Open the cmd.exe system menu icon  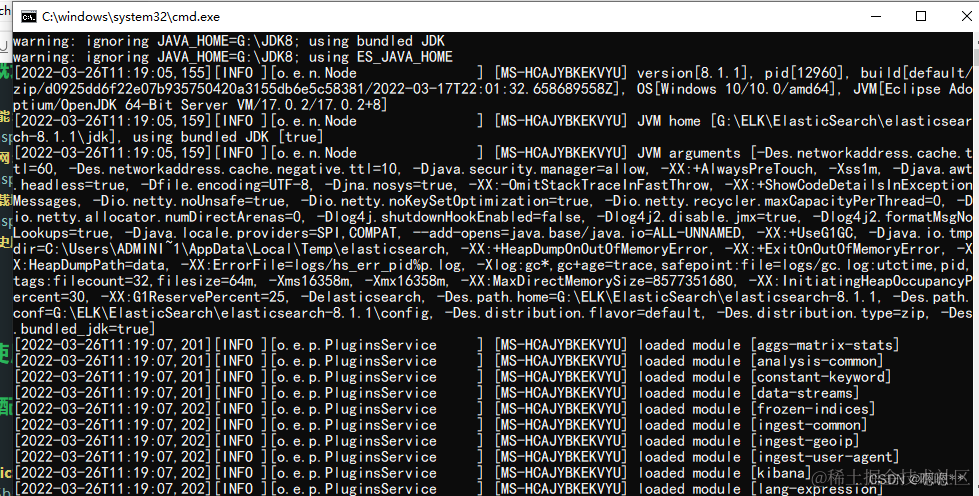(29, 17)
